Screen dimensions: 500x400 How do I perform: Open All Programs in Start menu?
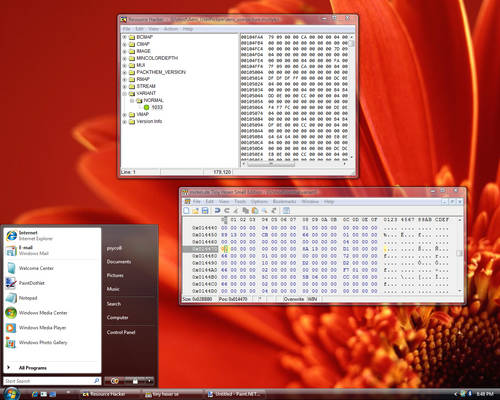pyautogui.click(x=33, y=368)
